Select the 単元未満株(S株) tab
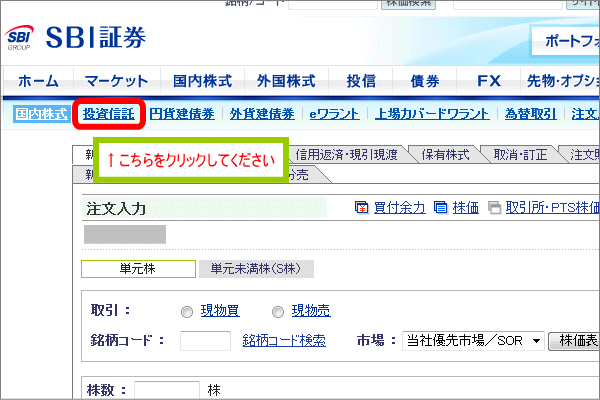 pyautogui.click(x=256, y=269)
